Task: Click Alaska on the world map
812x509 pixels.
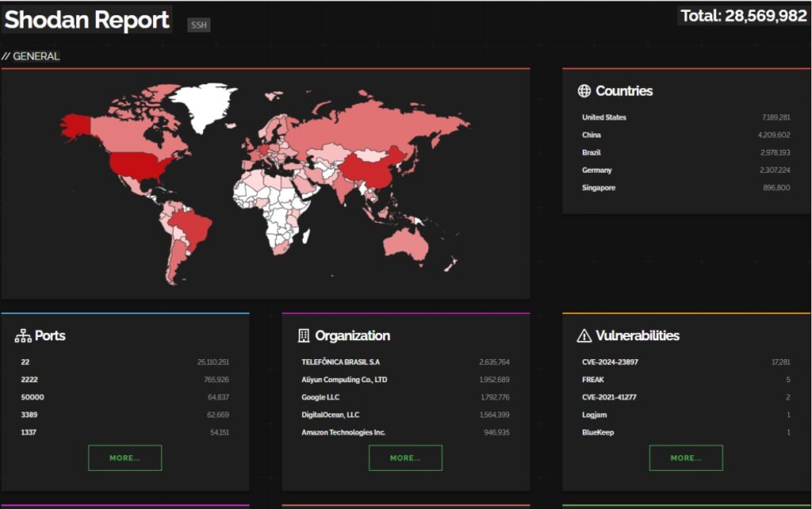Action: pos(77,126)
